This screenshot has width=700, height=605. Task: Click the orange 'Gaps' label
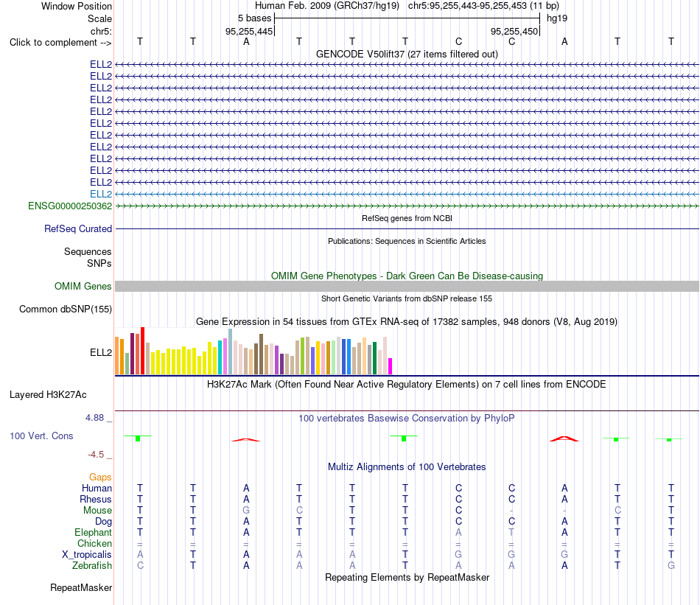pyautogui.click(x=100, y=478)
